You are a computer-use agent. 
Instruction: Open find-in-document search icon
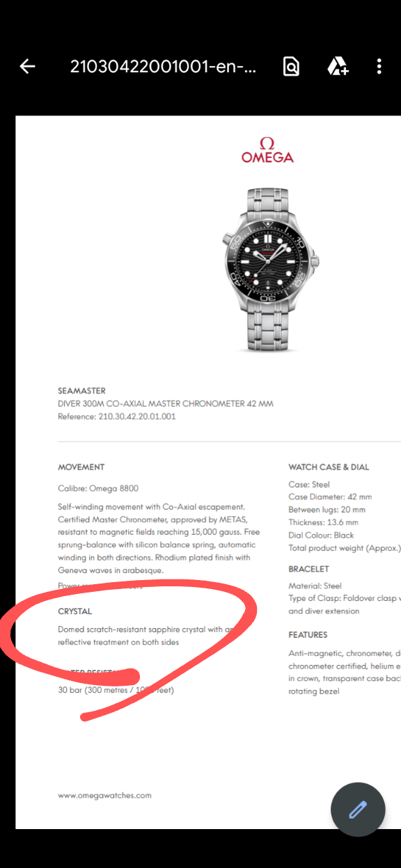(x=291, y=67)
